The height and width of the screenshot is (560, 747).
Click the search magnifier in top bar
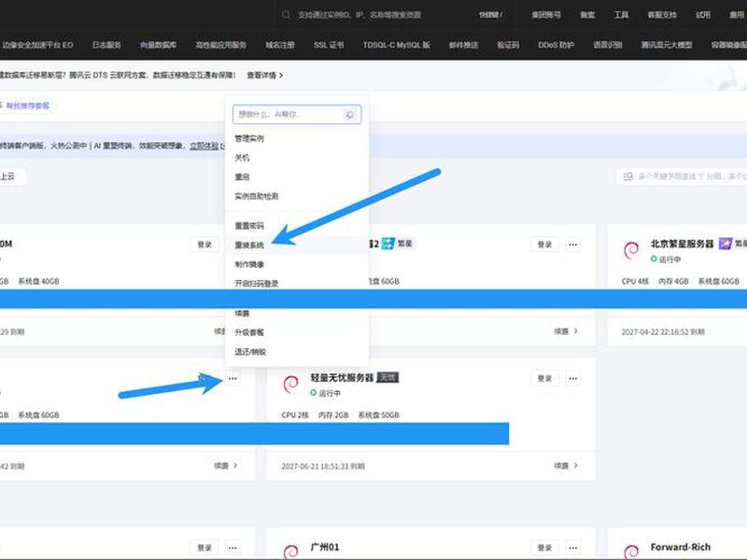pos(286,15)
